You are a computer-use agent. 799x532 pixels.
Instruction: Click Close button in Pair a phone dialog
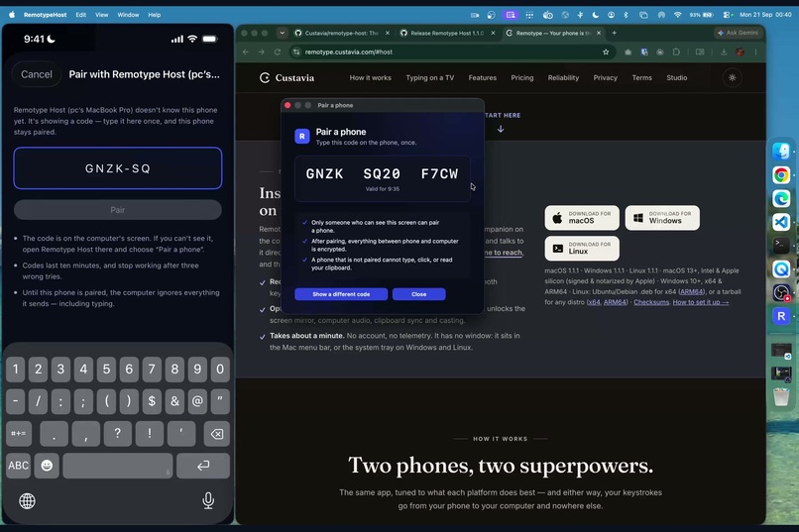tap(419, 294)
